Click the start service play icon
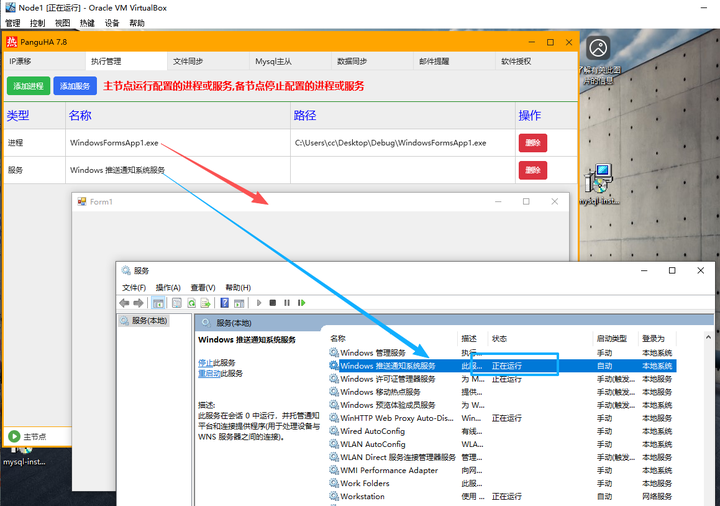This screenshot has height=506, width=720. tap(259, 303)
